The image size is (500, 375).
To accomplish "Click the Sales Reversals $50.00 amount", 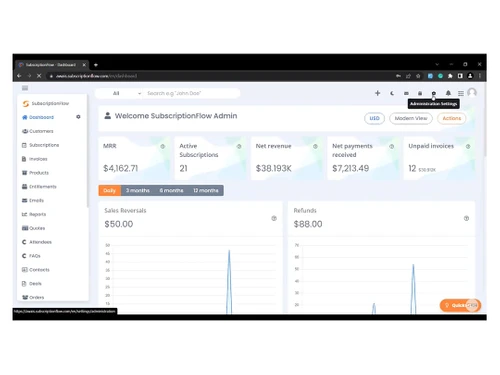I will pyautogui.click(x=119, y=224).
